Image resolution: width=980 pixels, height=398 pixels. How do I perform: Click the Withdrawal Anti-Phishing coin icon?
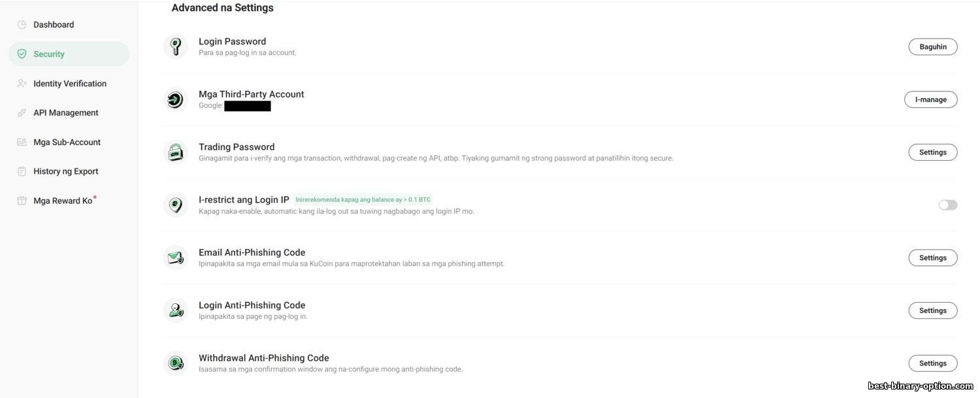click(x=175, y=363)
